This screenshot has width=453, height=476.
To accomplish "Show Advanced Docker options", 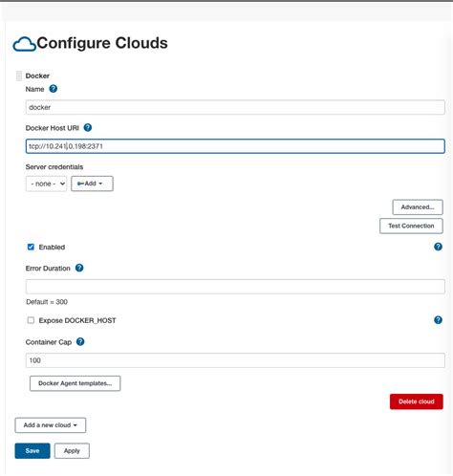I will coord(418,207).
